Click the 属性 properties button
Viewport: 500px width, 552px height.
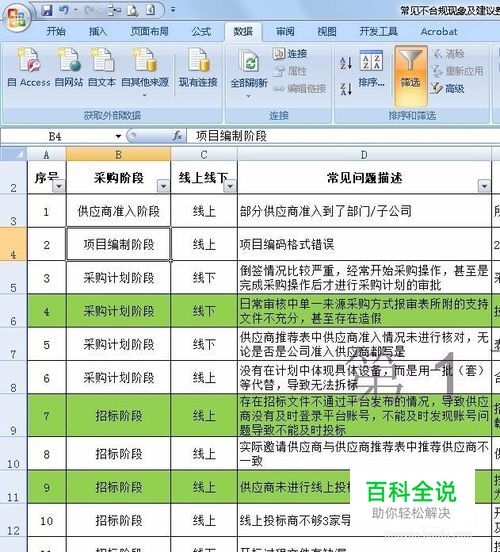tap(290, 71)
